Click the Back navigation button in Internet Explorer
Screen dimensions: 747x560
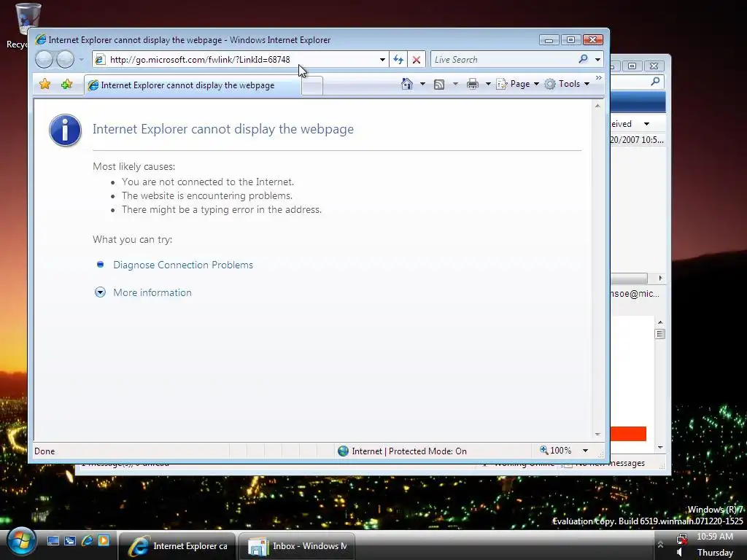pyautogui.click(x=44, y=60)
